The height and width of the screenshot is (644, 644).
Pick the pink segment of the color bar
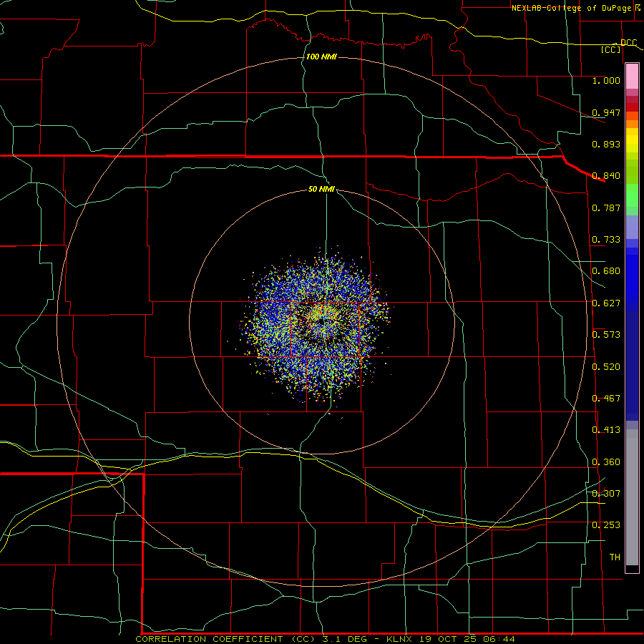632,77
